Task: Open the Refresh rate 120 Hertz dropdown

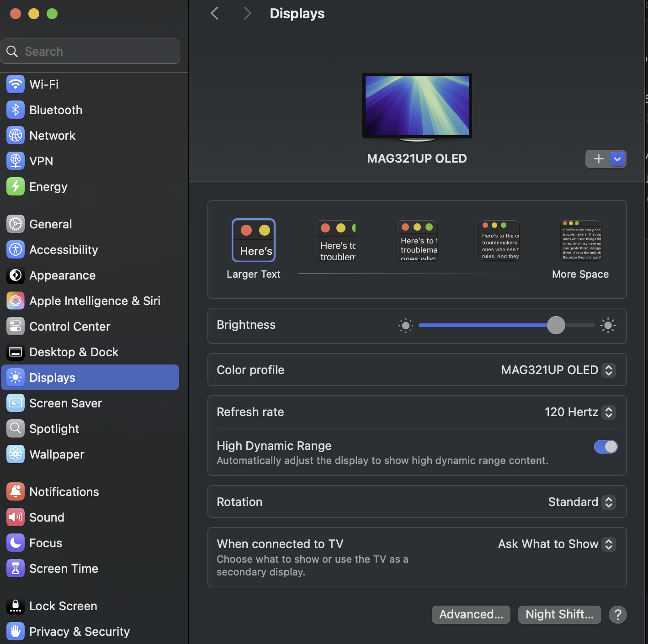Action: (580, 412)
